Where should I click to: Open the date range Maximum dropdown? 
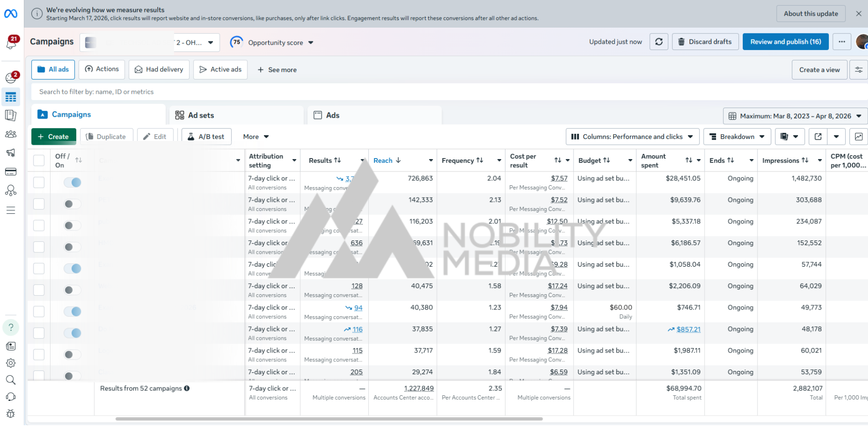(795, 116)
